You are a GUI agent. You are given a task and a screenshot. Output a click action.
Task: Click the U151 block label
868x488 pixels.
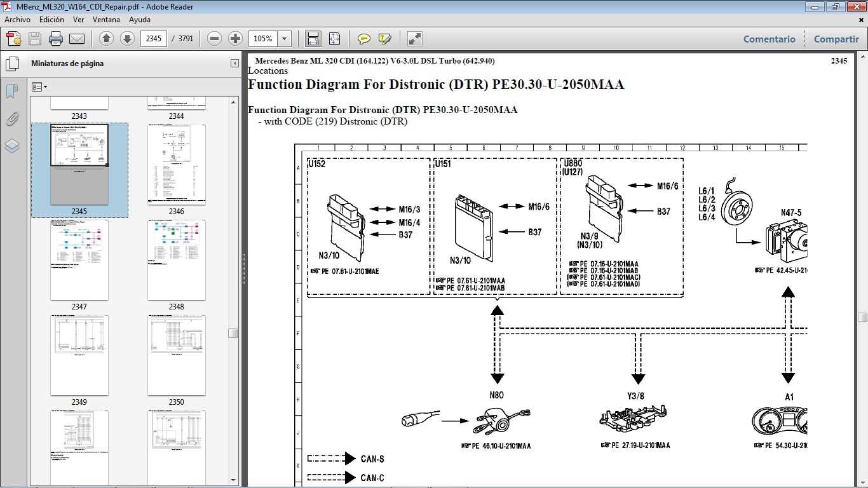click(444, 164)
